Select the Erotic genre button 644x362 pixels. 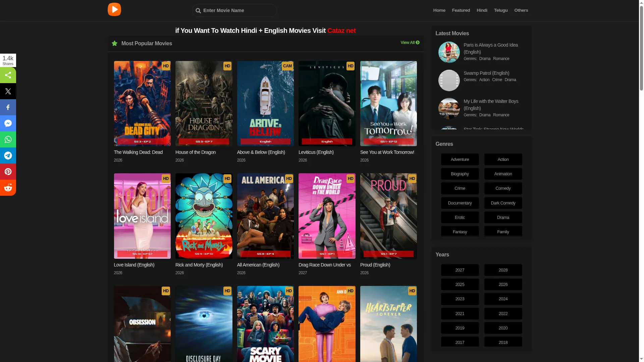(x=460, y=218)
